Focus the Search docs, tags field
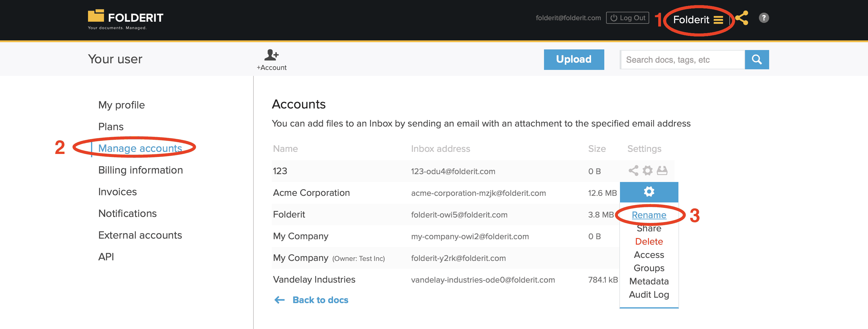This screenshot has width=868, height=329. pos(682,60)
